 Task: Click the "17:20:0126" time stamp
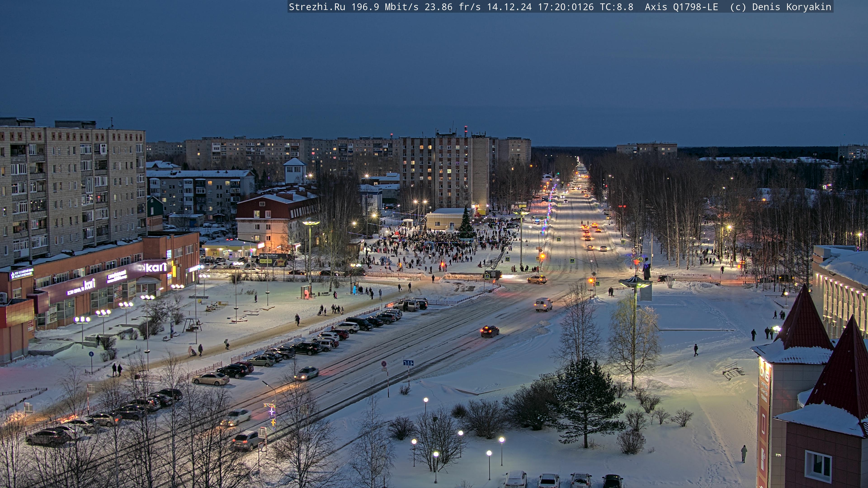coord(566,7)
